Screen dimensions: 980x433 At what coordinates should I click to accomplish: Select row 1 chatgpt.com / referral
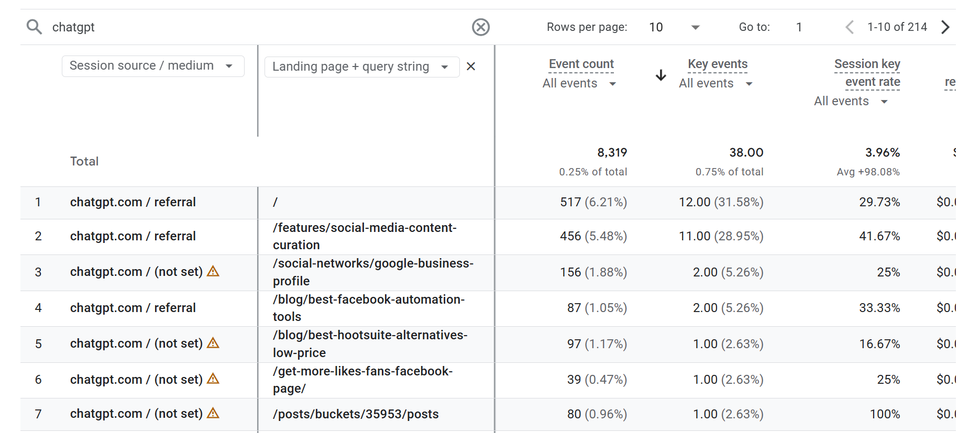point(133,202)
